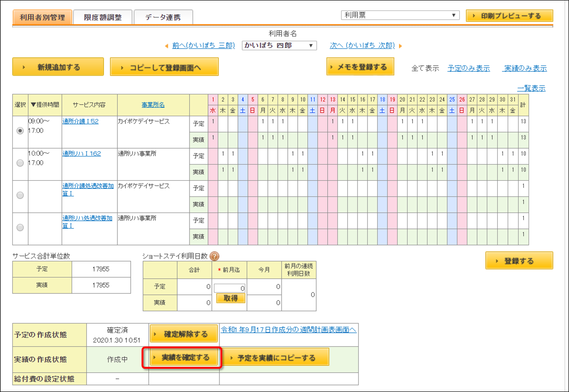
Task: Open 通所介護処遇改善加算 I link
Action: pos(88,190)
